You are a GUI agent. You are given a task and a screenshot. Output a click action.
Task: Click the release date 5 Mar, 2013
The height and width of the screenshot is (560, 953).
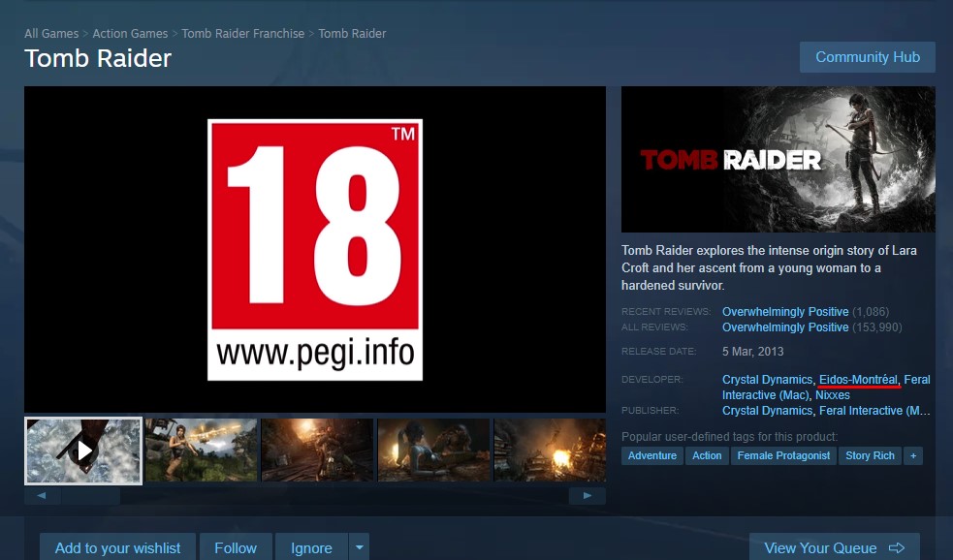(x=752, y=352)
